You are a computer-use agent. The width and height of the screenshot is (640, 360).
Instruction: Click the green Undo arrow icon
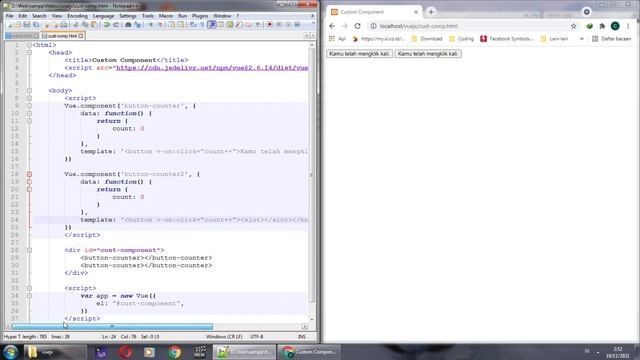[107, 25]
